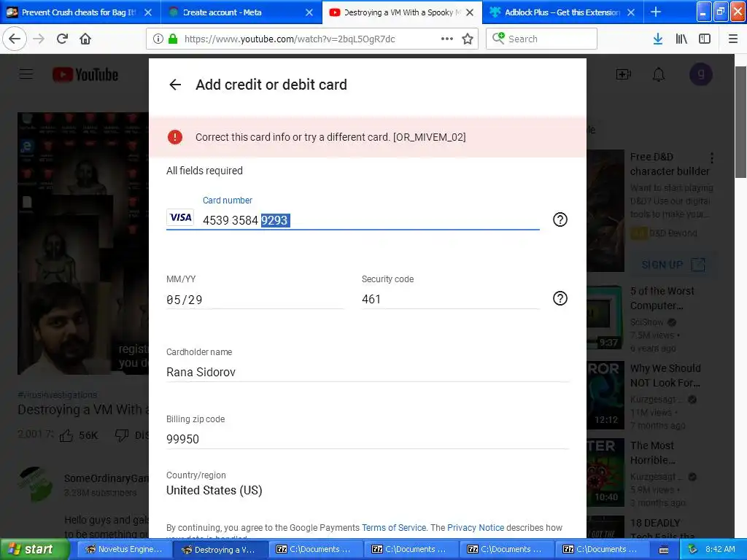
Task: Open 5 of the Worst Computer video
Action: click(x=662, y=298)
